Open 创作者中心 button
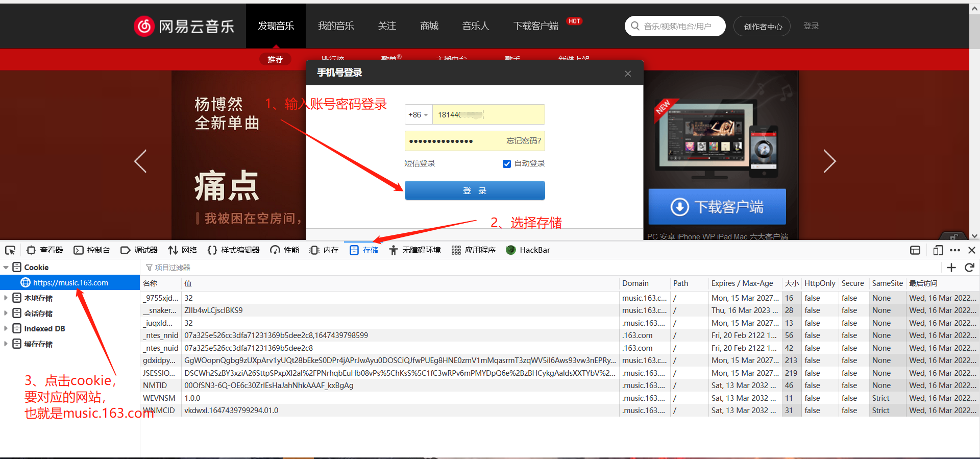 pos(762,26)
